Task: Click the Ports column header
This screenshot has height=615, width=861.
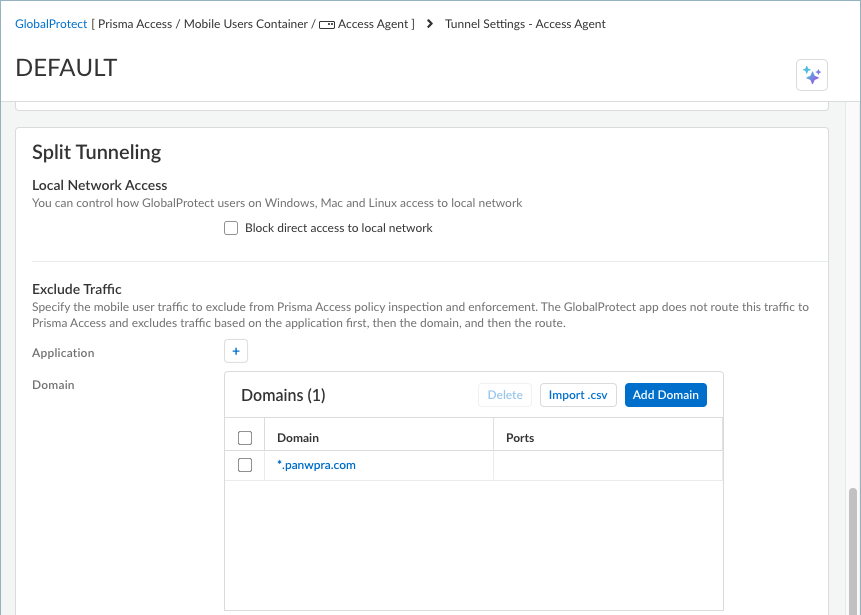Action: 520,438
